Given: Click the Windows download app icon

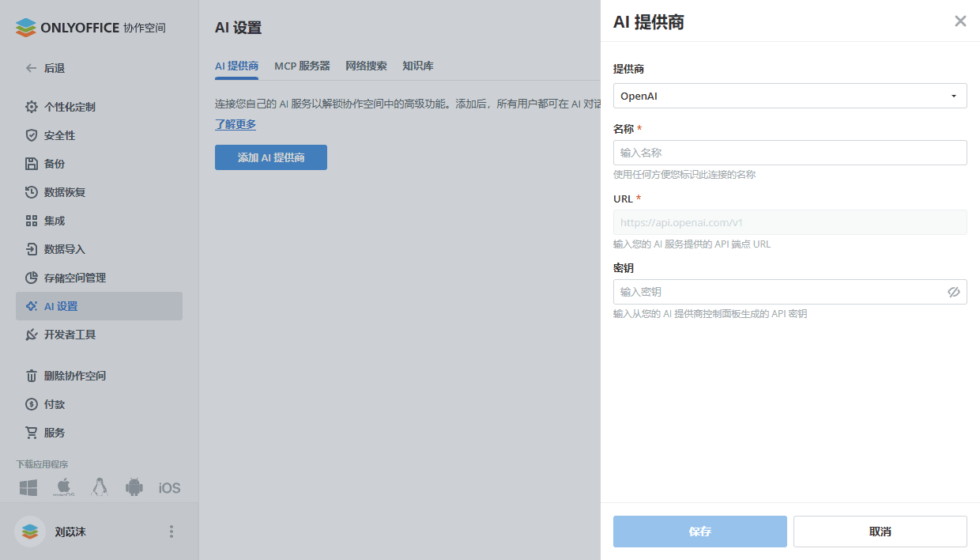Looking at the screenshot, I should coord(28,487).
